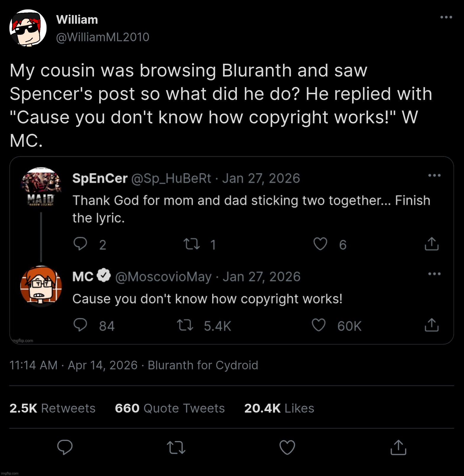Like MC's copyright reply
This screenshot has width=464, height=476.
[319, 325]
